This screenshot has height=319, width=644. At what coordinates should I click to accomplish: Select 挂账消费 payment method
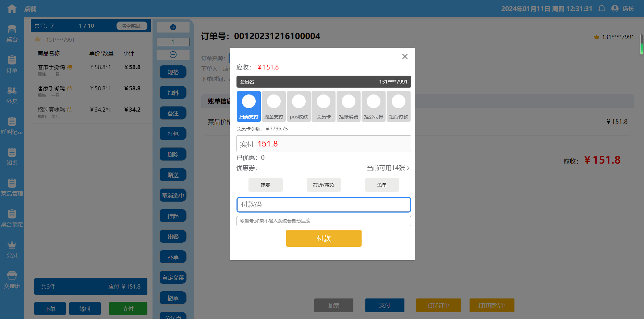click(x=349, y=106)
